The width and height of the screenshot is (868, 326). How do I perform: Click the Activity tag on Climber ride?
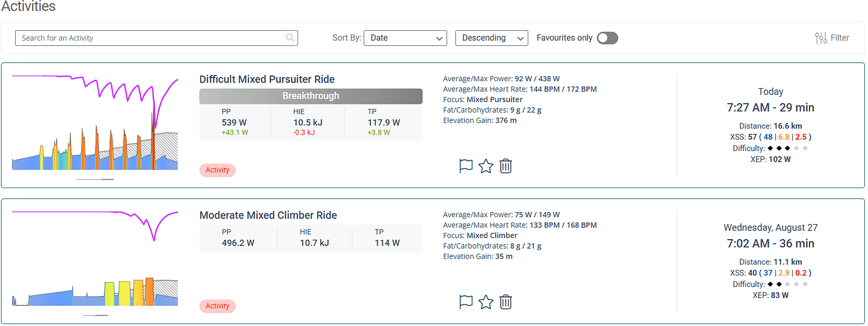click(218, 306)
